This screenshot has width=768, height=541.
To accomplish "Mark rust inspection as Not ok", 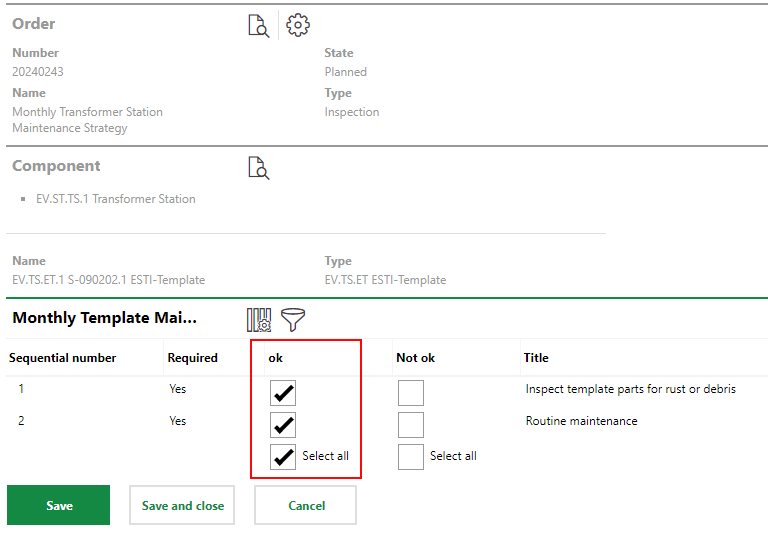I will click(x=410, y=393).
